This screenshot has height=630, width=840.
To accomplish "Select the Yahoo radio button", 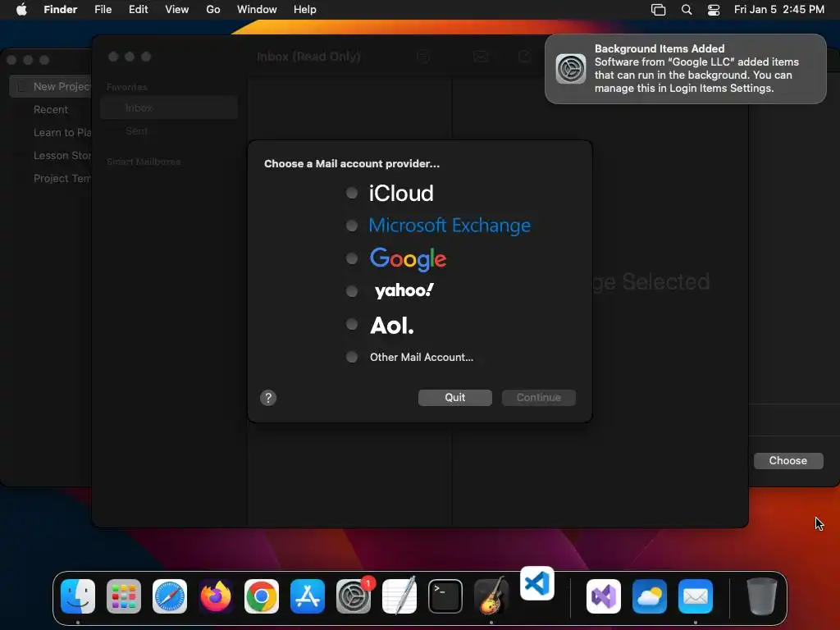I will pos(351,291).
